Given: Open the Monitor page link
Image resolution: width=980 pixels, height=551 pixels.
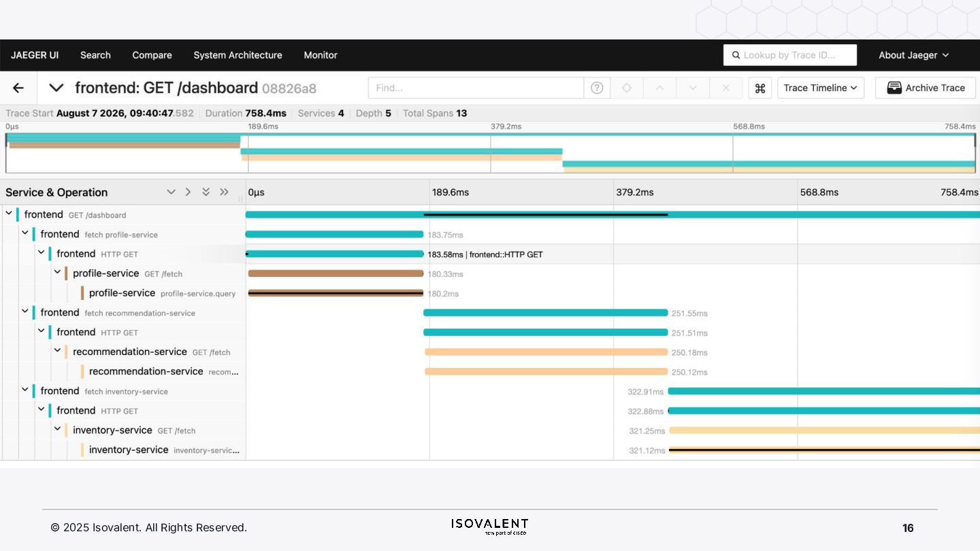Looking at the screenshot, I should click(x=321, y=55).
